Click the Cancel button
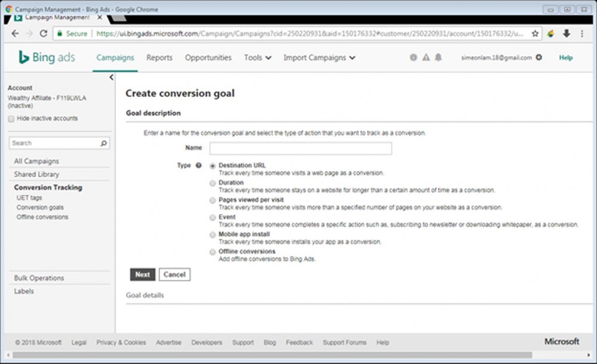 [x=174, y=274]
